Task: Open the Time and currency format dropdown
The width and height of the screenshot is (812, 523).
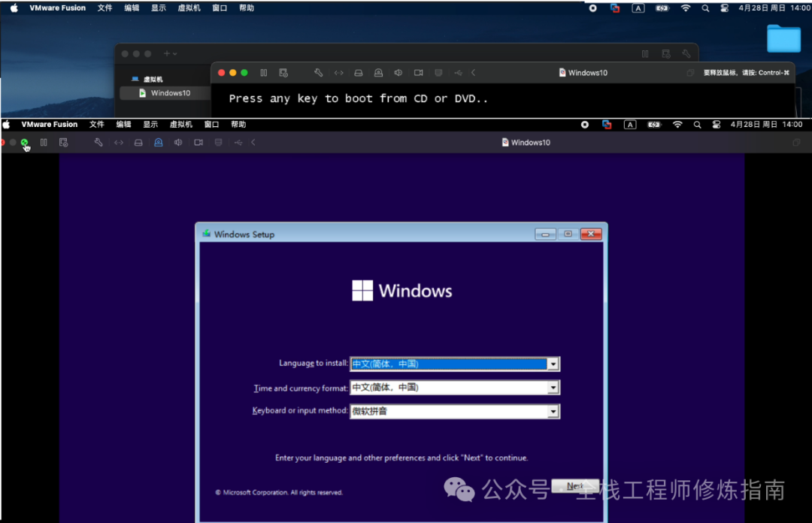Action: click(455, 387)
